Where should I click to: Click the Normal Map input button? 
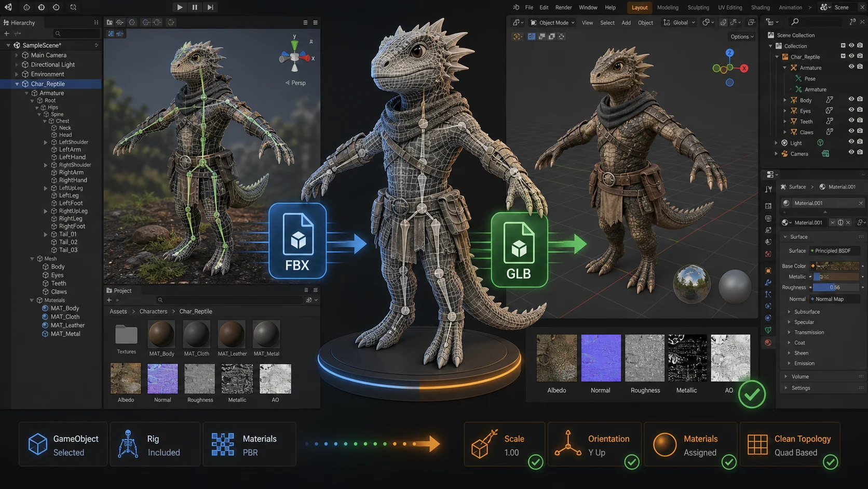(x=834, y=299)
